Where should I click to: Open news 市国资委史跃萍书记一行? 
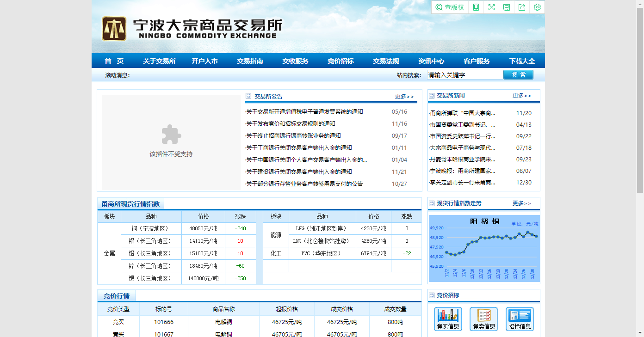(x=463, y=136)
